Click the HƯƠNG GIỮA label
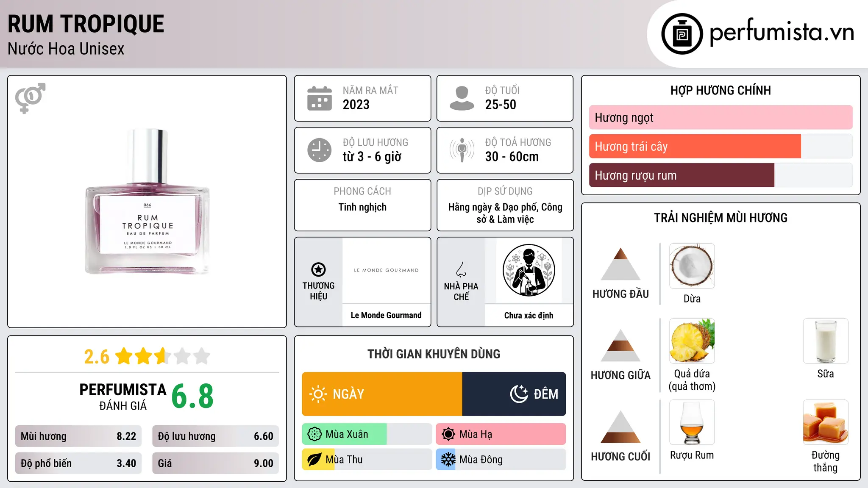Image resolution: width=868 pixels, height=488 pixels. click(x=620, y=375)
